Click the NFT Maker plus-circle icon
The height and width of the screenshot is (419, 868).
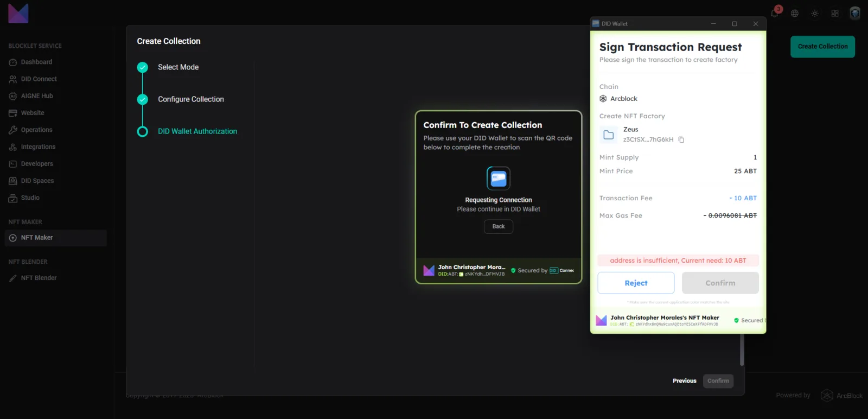(13, 238)
